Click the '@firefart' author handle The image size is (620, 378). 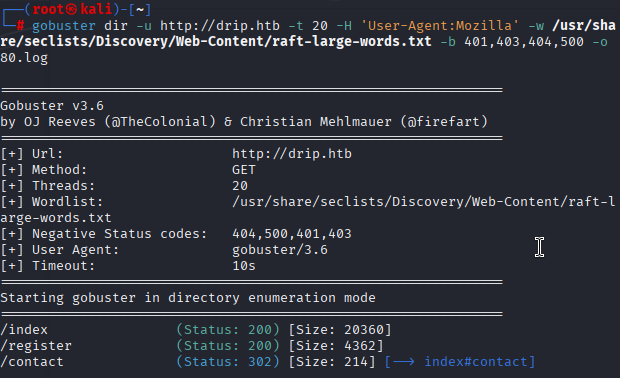click(x=444, y=122)
